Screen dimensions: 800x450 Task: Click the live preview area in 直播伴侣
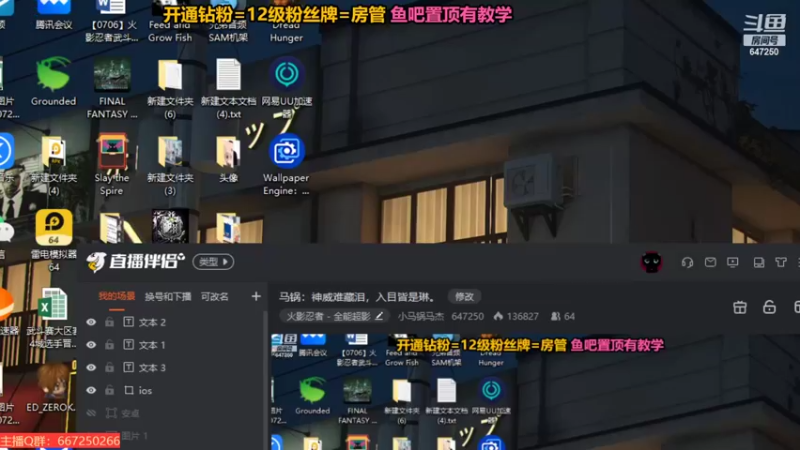pos(535,392)
